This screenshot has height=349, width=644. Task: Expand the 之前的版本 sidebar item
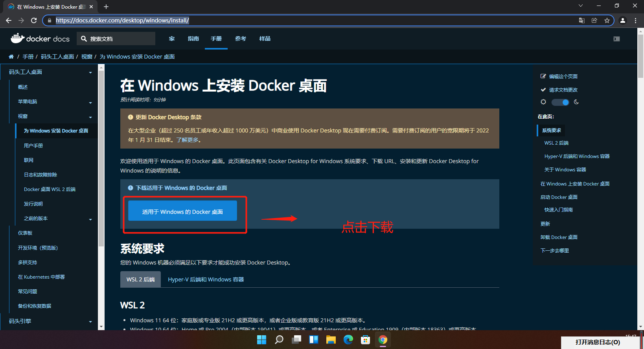coord(90,219)
